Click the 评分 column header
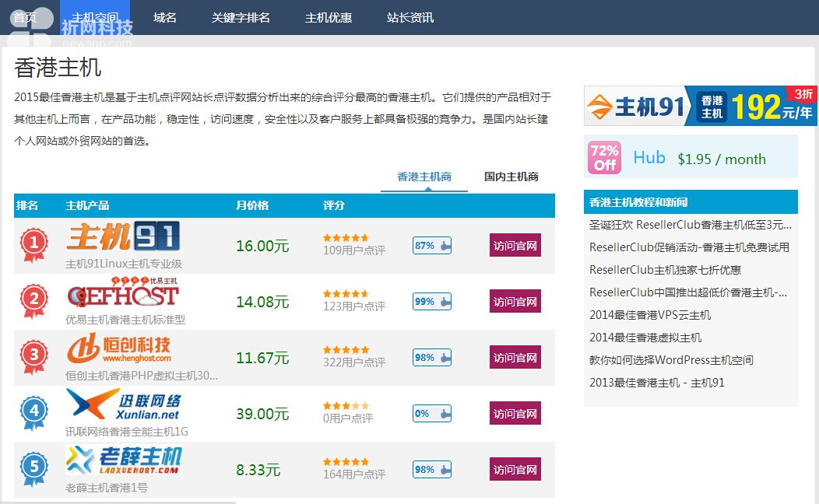819x504 pixels. click(x=334, y=205)
